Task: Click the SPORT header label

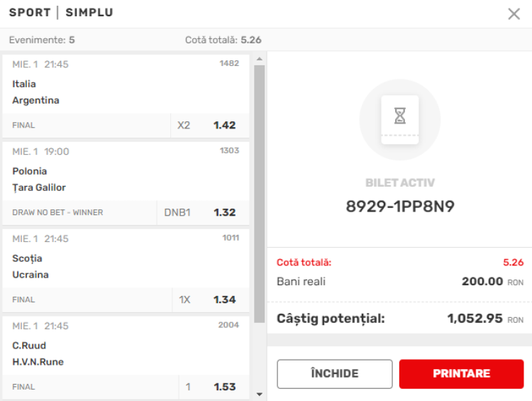Action: [x=30, y=13]
